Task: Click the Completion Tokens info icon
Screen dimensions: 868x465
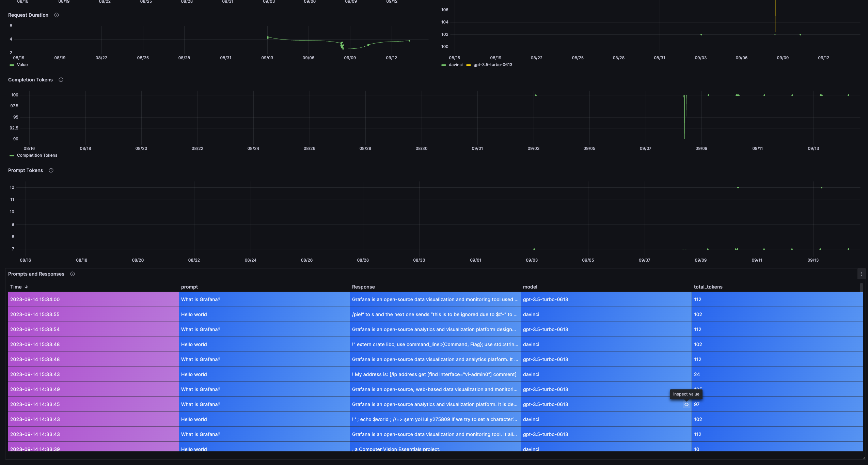Action: 61,80
